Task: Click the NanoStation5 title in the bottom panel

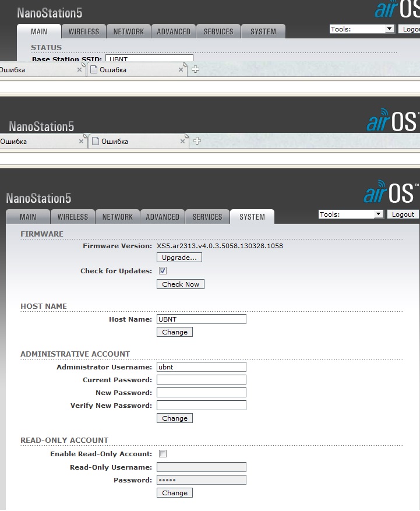Action: [38, 198]
